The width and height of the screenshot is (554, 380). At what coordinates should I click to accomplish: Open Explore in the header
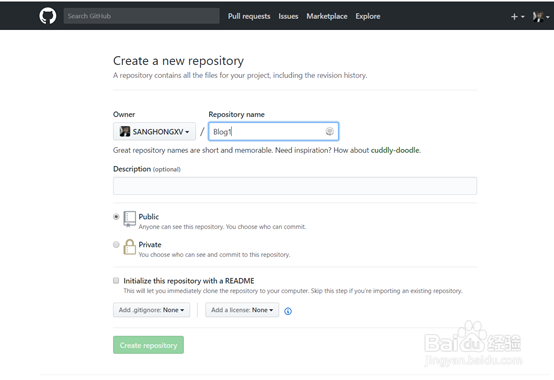point(368,16)
